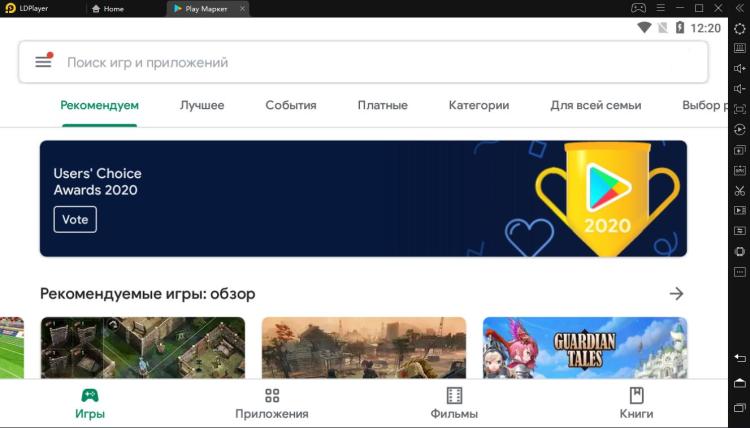Viewport: 750px width, 428px height.
Task: Toggle fullscreen icon in sidebar
Action: (739, 110)
